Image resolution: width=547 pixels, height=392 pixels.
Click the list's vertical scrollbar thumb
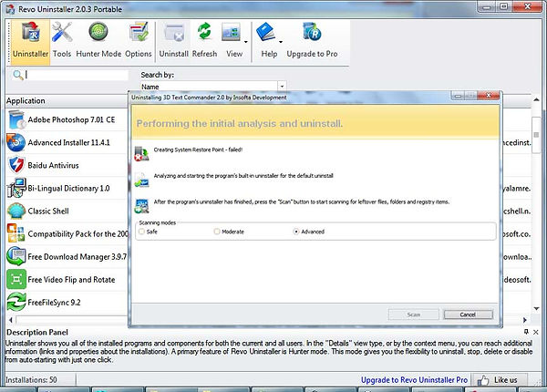tap(536, 135)
